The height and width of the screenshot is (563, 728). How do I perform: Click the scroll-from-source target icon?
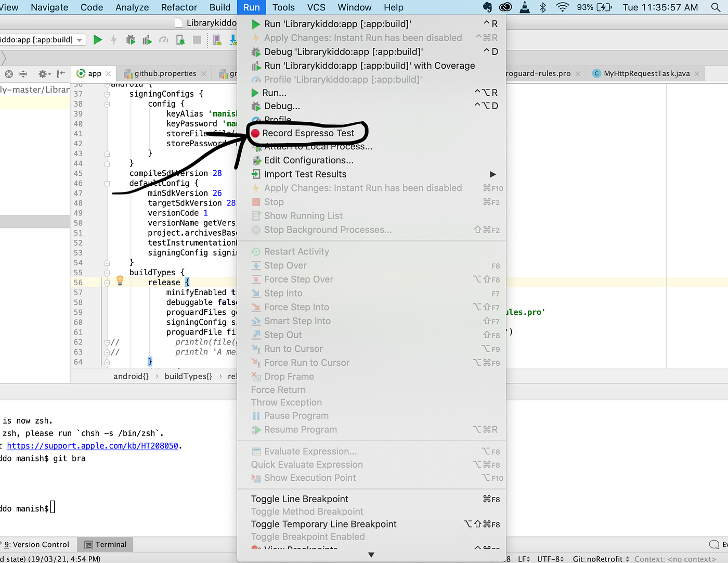[x=9, y=74]
